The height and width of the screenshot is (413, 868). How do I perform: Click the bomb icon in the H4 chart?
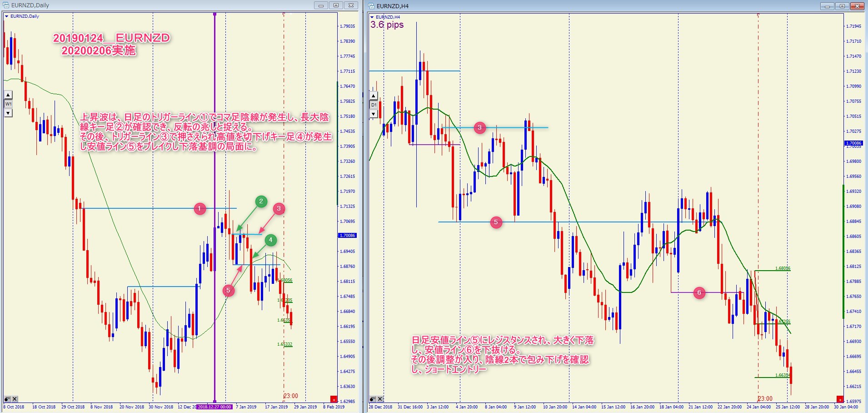(x=373, y=399)
